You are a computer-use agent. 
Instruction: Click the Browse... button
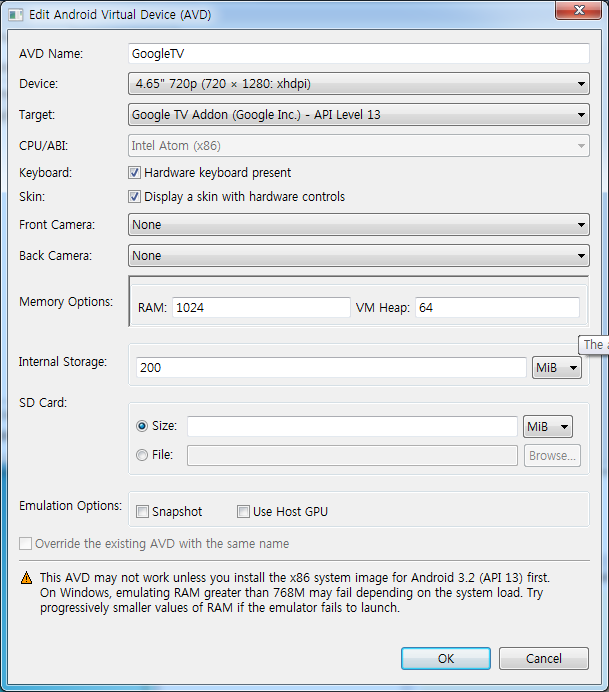click(552, 455)
